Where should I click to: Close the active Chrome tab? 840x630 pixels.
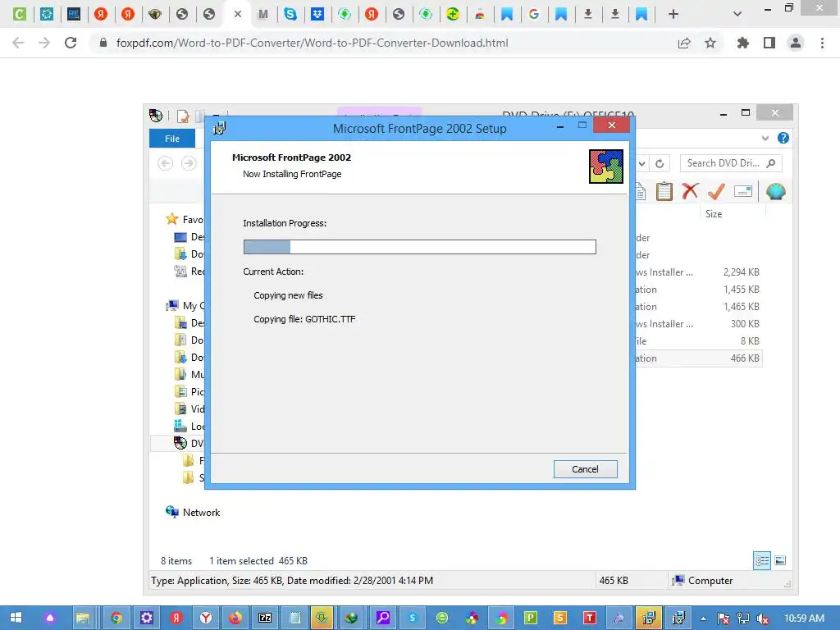click(x=238, y=14)
